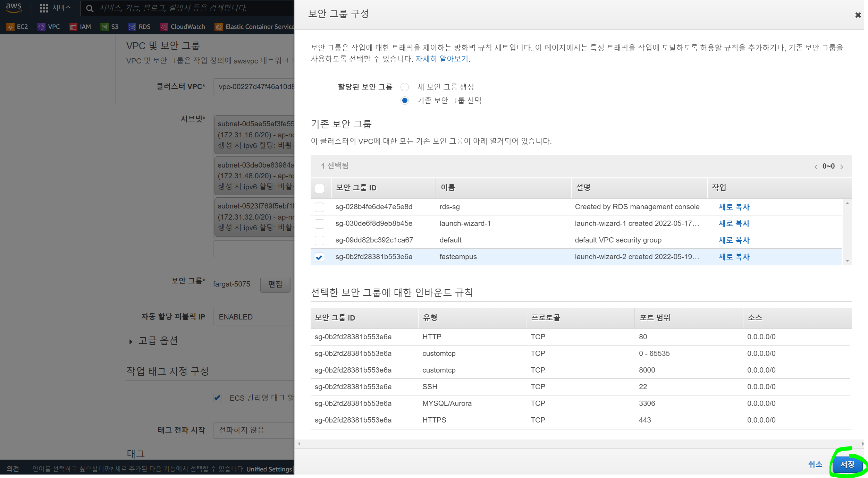Uncheck the fastcampus security group checkbox

[x=319, y=257]
